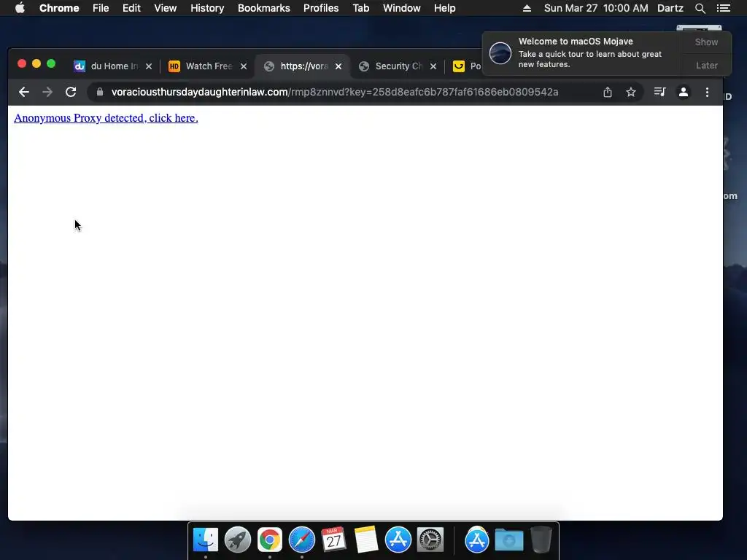
Task: Open Spotlight search magnifier
Action: (700, 8)
